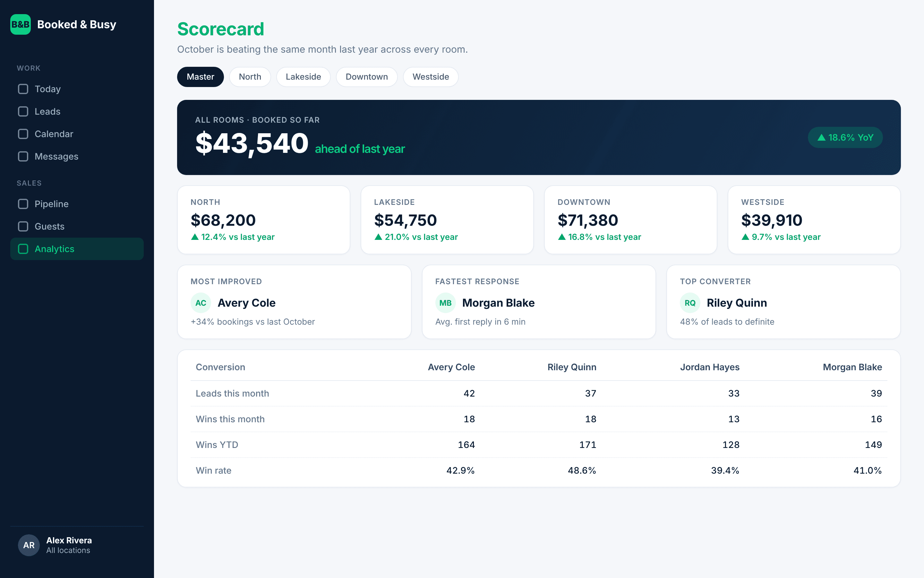Go to the Guests page
The height and width of the screenshot is (578, 924).
pos(77,226)
